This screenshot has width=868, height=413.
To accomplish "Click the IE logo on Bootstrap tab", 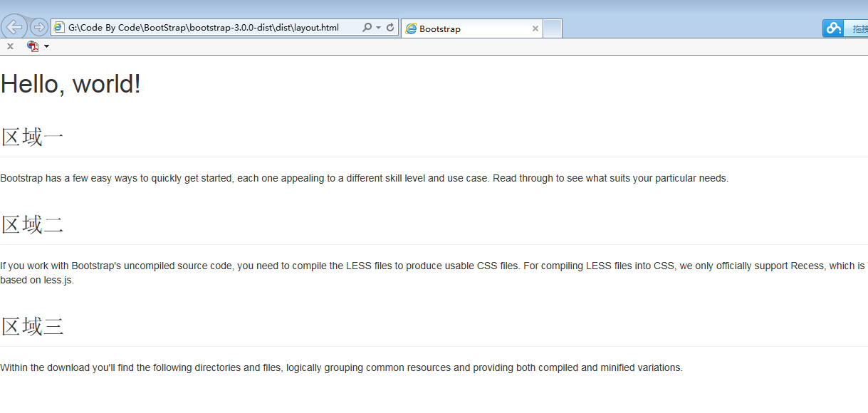I will point(411,29).
